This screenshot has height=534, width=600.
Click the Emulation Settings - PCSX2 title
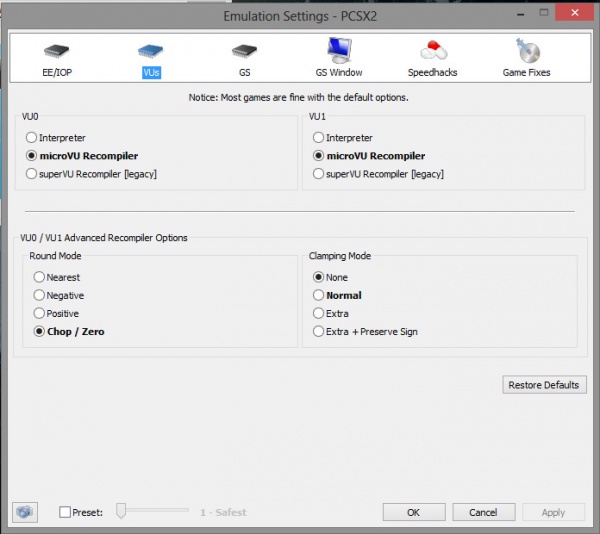[300, 16]
